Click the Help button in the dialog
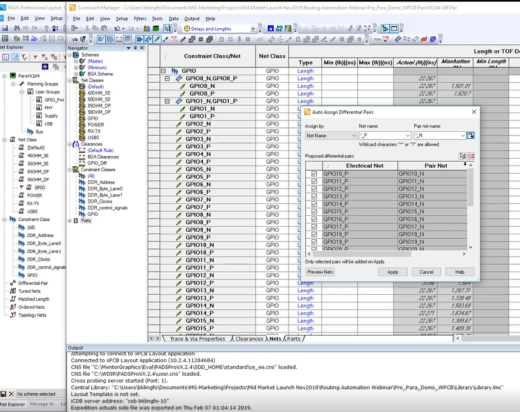Screen dimensions: 520x412 pyautogui.click(x=460, y=272)
